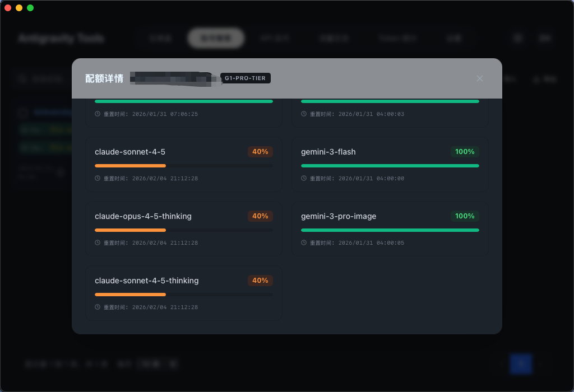The image size is (574, 392).
Task: Click the green progress bar above reset time 04:00:03
Action: click(x=390, y=101)
